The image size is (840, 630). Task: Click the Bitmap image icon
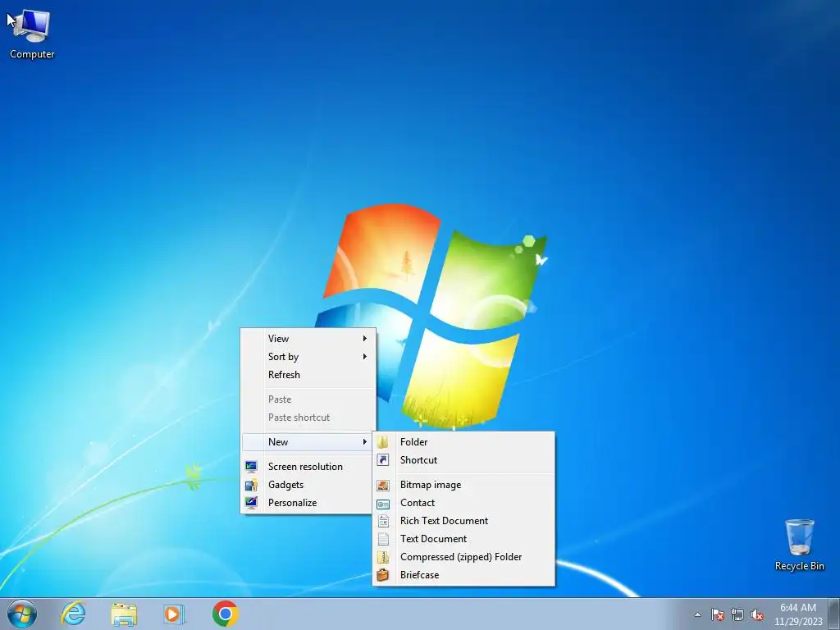pos(383,485)
